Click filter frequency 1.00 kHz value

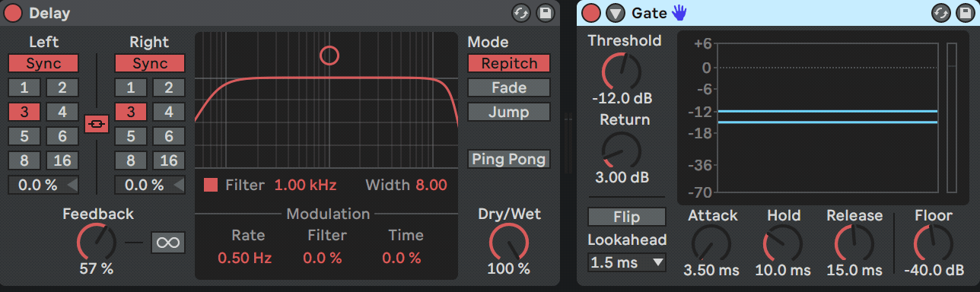(305, 185)
